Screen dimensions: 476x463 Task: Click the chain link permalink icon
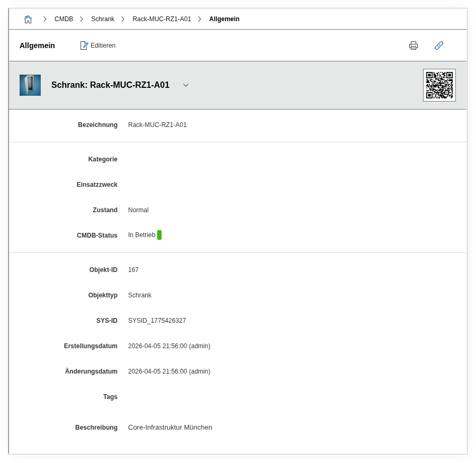[x=438, y=46]
